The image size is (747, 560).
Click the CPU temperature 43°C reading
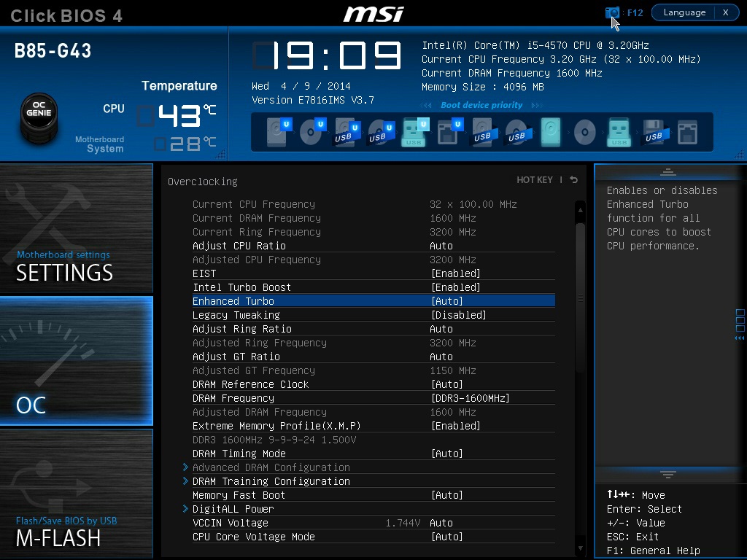pos(177,116)
